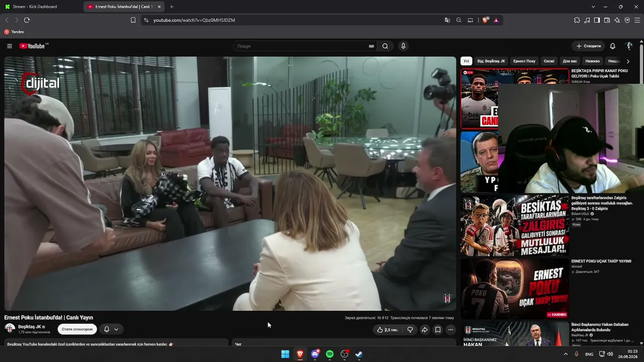This screenshot has width=644, height=362.
Task: Reload the page with the refresh icon
Action: pyautogui.click(x=27, y=20)
